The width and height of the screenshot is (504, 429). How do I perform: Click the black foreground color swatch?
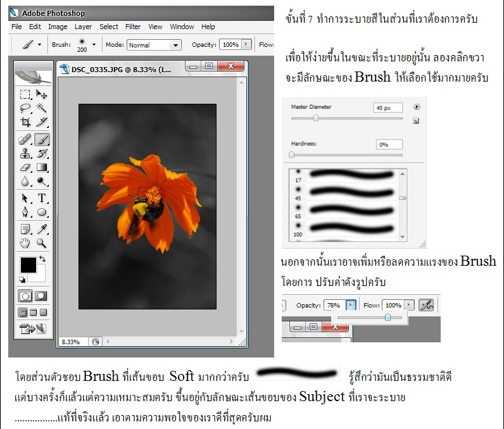[28, 265]
